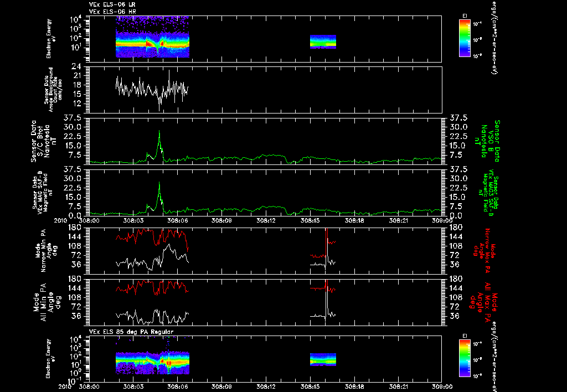Click '309:00' on the axis under MAG SAF-B panel

point(442,220)
